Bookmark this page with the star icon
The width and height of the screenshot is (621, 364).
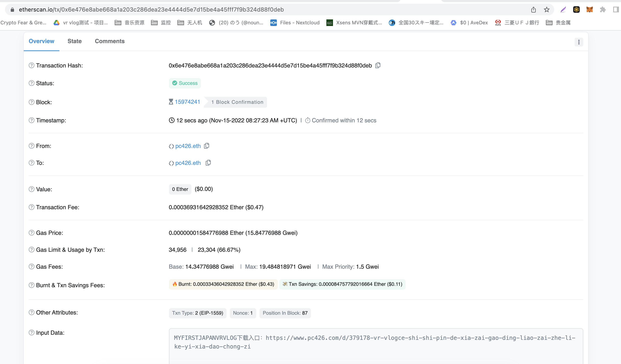coord(547,10)
